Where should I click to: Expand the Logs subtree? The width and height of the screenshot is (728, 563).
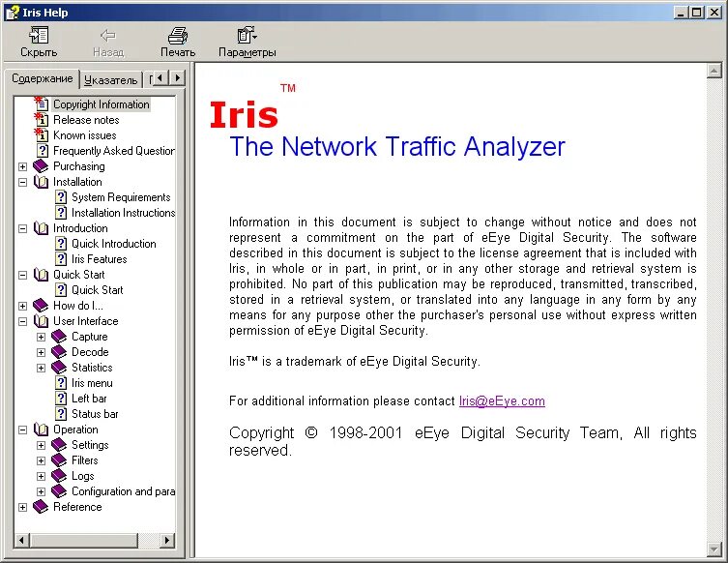[x=41, y=476]
